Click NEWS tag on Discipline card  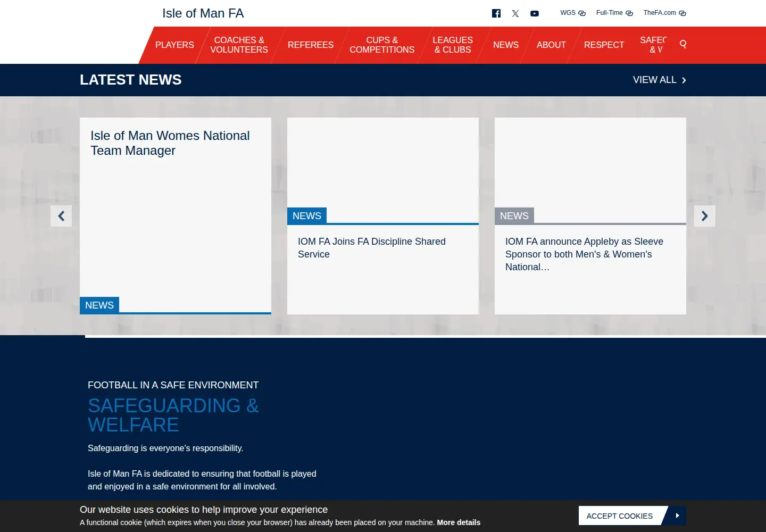pyautogui.click(x=307, y=215)
